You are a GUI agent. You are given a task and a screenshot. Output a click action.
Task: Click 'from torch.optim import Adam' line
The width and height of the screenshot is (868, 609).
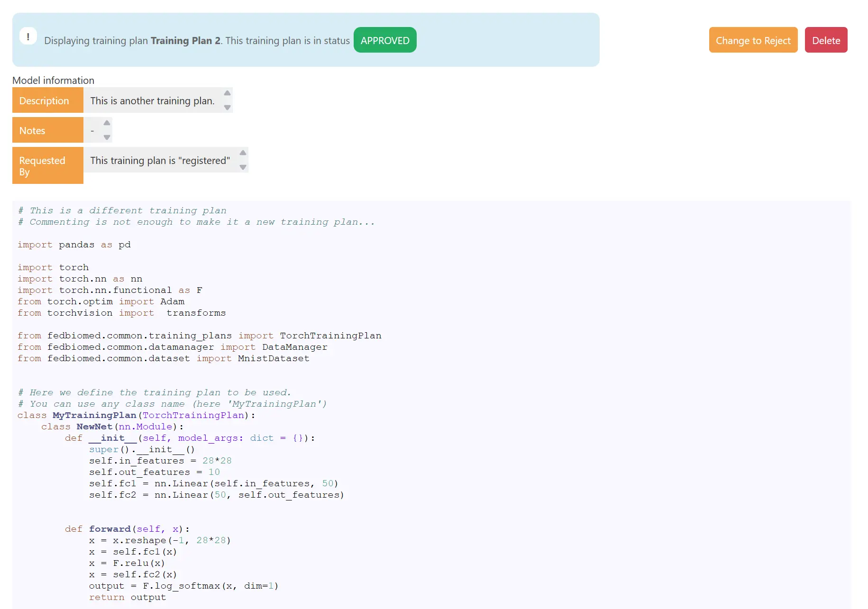(101, 301)
